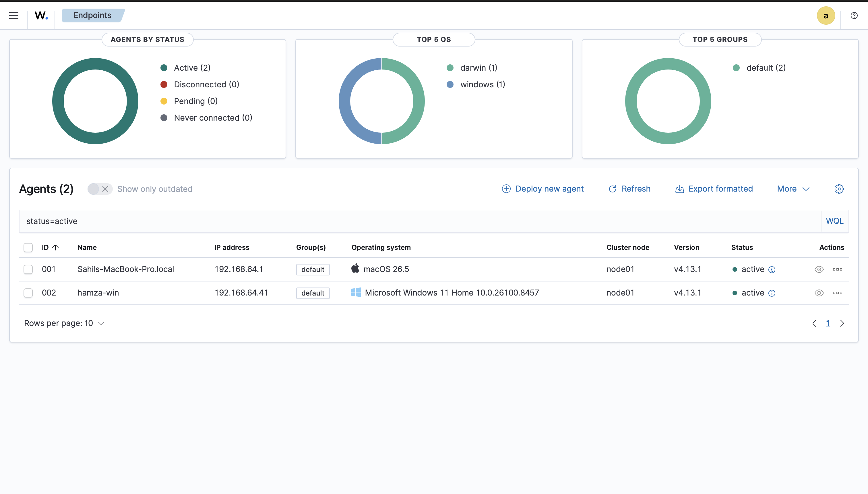
Task: Select the checkbox for agent 001
Action: (x=28, y=269)
